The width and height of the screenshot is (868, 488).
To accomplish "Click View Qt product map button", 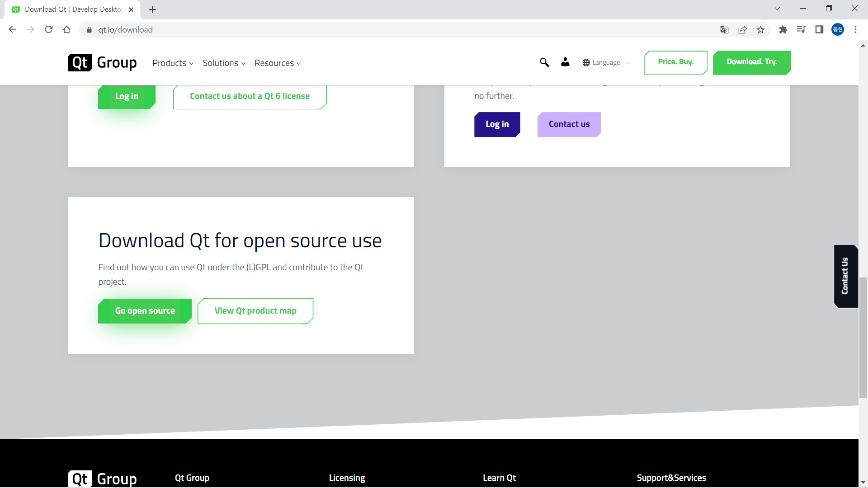I will click(x=255, y=311).
